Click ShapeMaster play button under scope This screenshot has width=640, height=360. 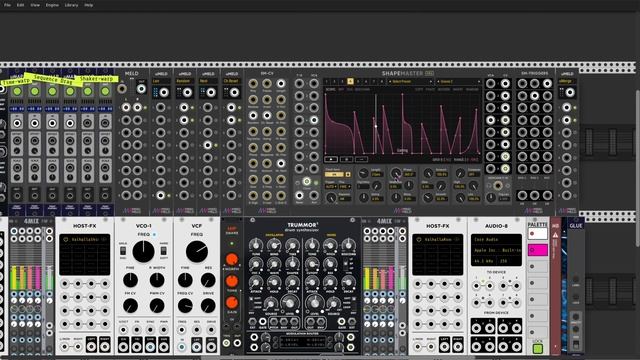(x=331, y=159)
